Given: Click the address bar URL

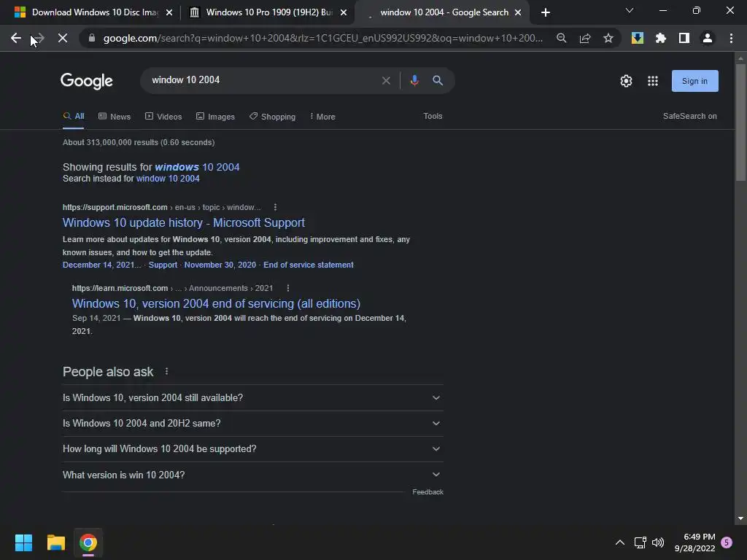Looking at the screenshot, I should 323,38.
